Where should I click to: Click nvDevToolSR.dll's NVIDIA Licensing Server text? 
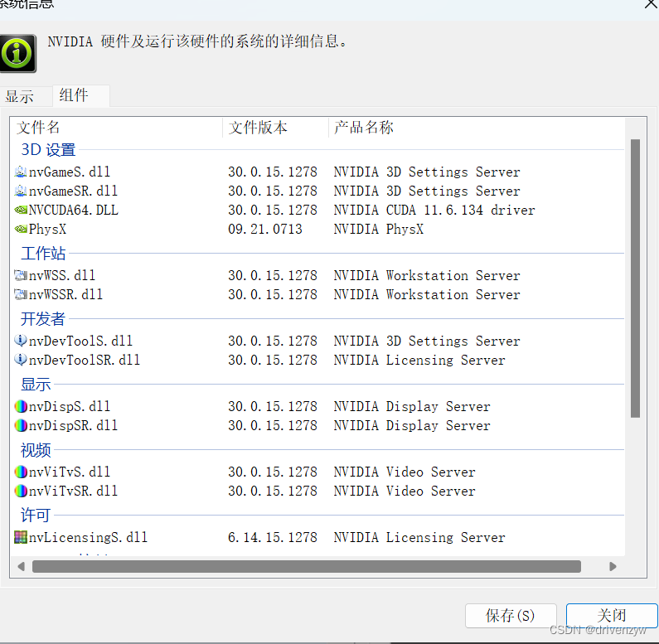[419, 360]
